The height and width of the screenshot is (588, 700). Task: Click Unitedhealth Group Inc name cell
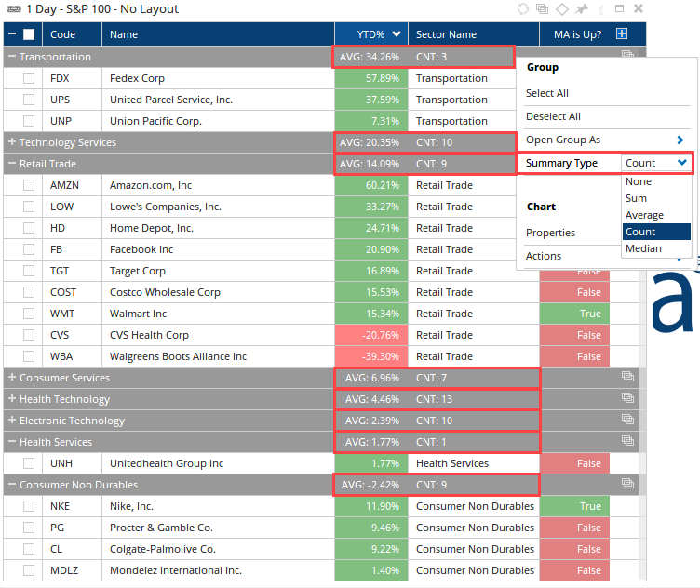pyautogui.click(x=219, y=463)
